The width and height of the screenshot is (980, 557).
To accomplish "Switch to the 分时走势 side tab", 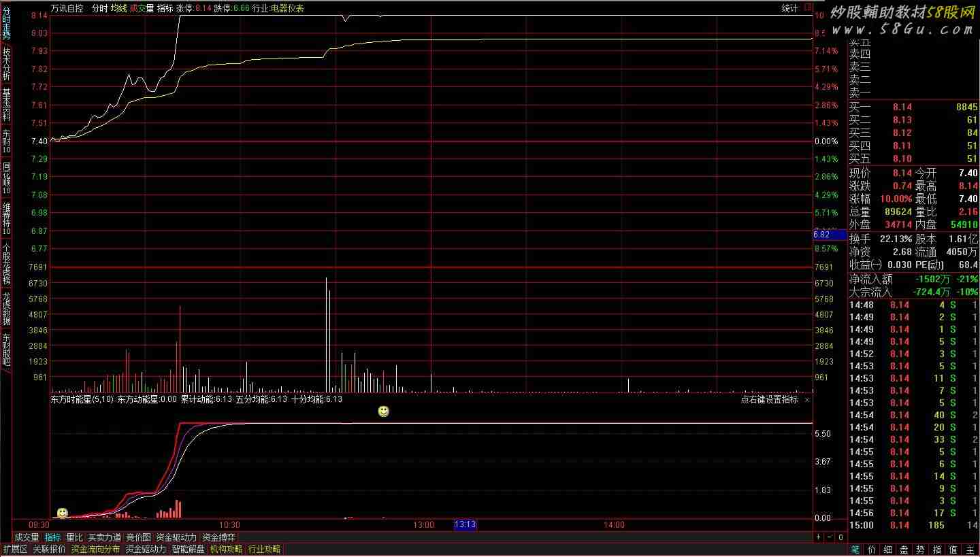I will point(6,22).
